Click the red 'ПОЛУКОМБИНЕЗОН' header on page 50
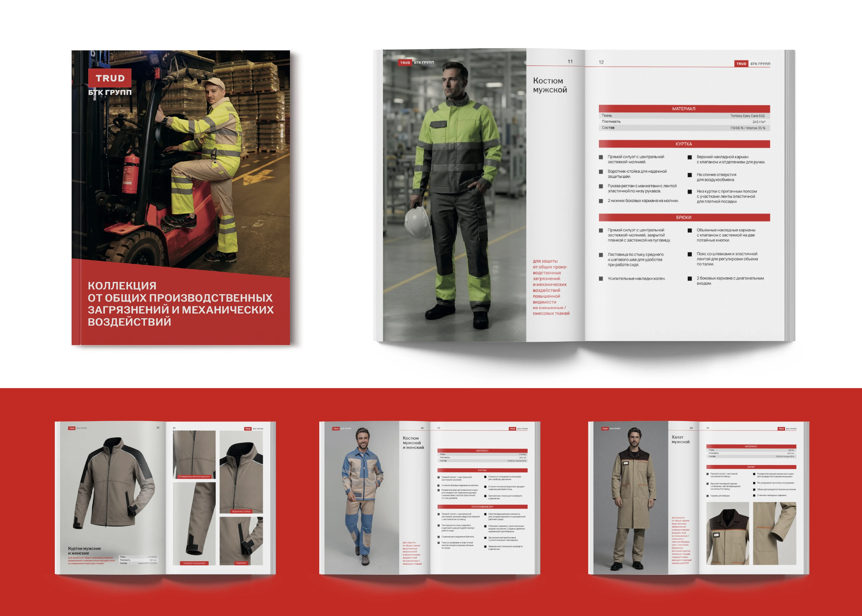Screen dimensions: 862x616 [x=482, y=507]
